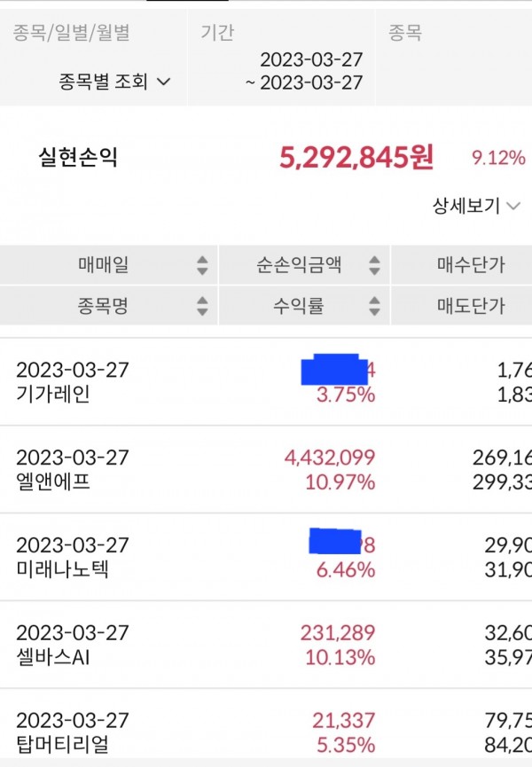The width and height of the screenshot is (532, 767).
Task: Open the 기간 date range selector
Action: click(x=280, y=71)
